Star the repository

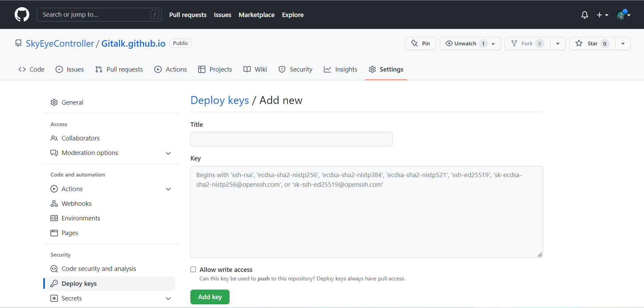click(x=592, y=44)
